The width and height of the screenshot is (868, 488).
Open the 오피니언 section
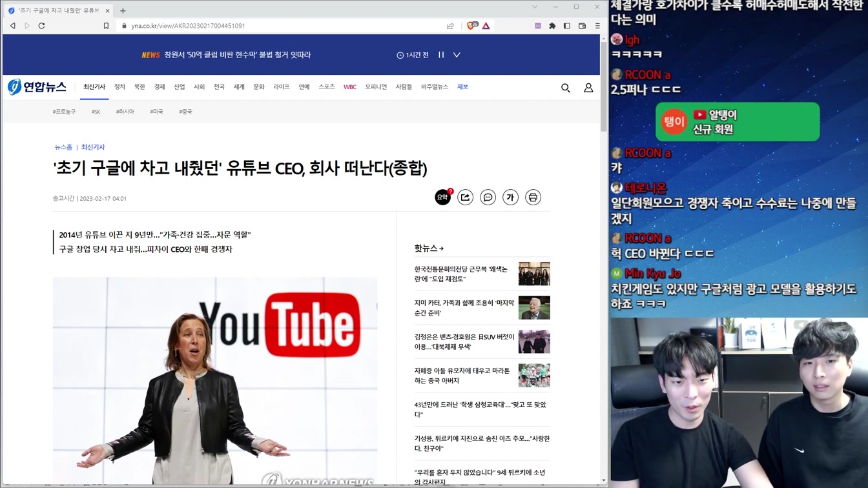[x=376, y=87]
